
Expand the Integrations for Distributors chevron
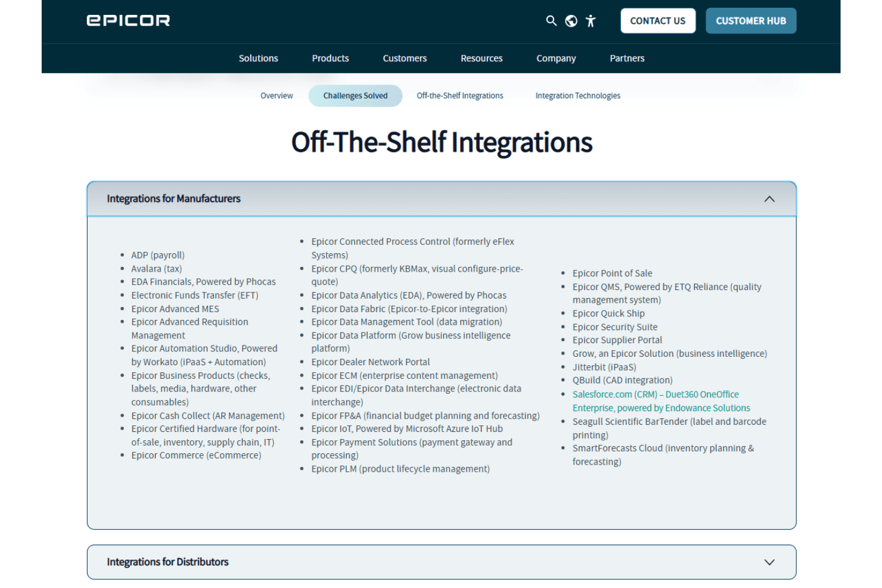coord(769,562)
